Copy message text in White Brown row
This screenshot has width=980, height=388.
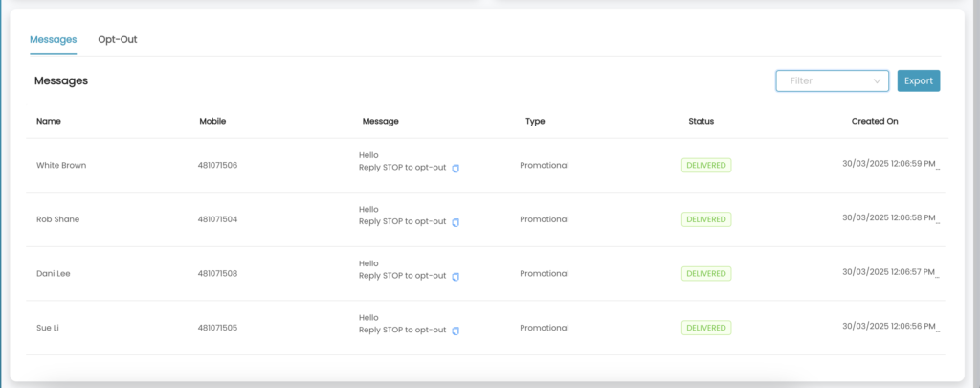[x=456, y=169]
